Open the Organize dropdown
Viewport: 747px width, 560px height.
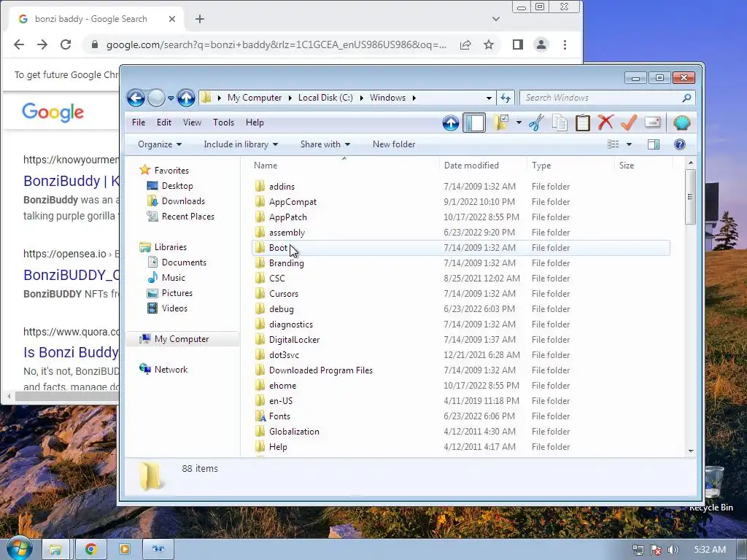tap(160, 144)
